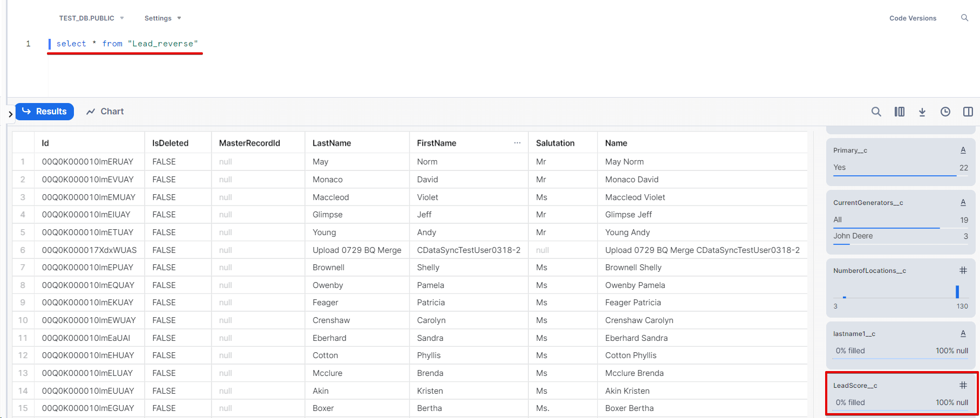980x418 pixels.
Task: Click the FirstName column more options icon
Action: coord(517,143)
